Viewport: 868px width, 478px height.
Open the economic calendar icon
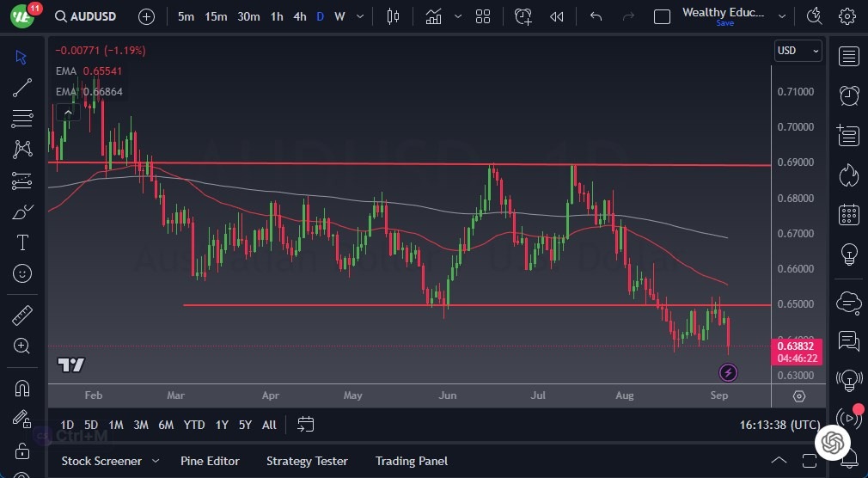pyautogui.click(x=849, y=215)
